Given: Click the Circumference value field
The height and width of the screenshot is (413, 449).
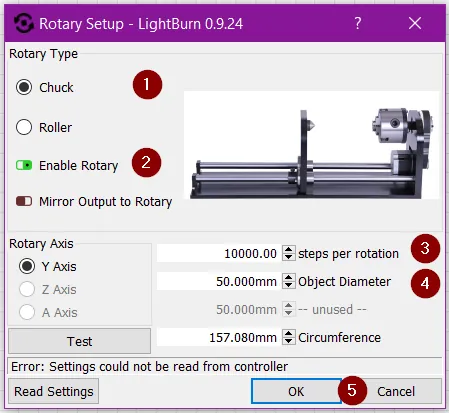Looking at the screenshot, I should (x=219, y=337).
